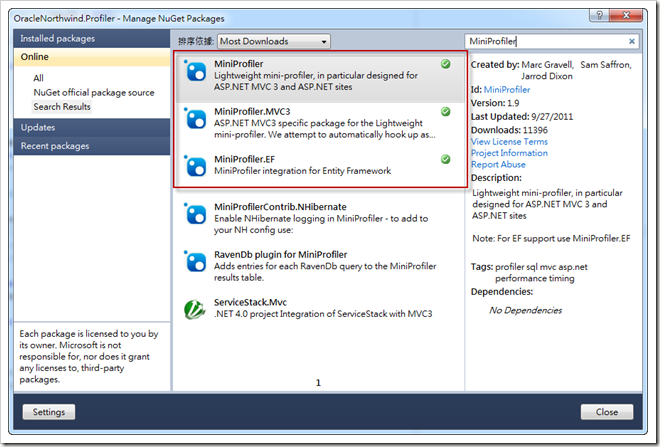This screenshot has height=447, width=660.
Task: Open View License Terms link
Action: click(x=509, y=141)
